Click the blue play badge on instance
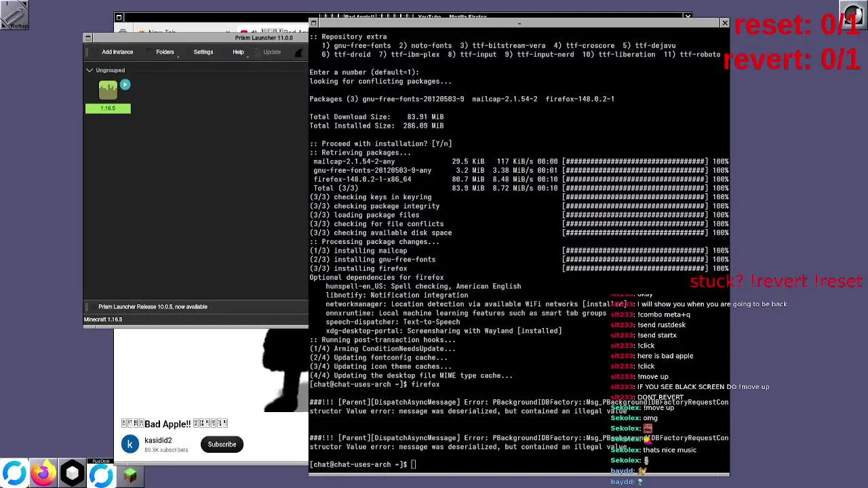 (125, 85)
